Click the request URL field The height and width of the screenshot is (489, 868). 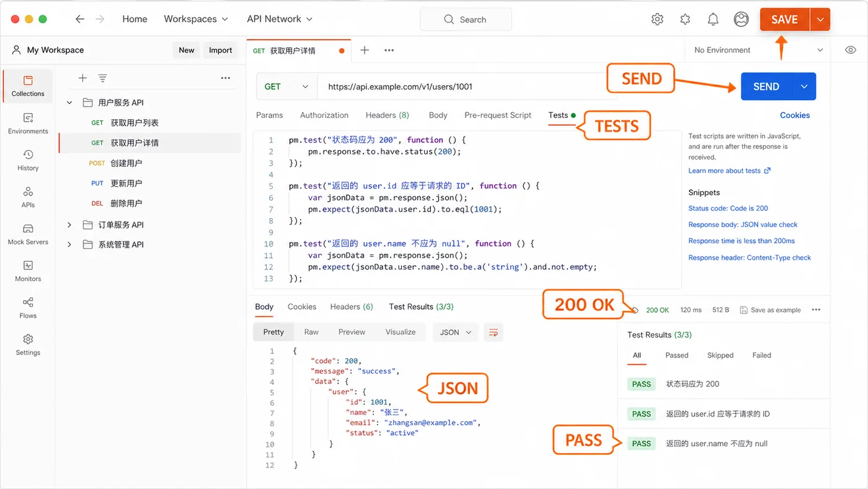[x=467, y=87]
